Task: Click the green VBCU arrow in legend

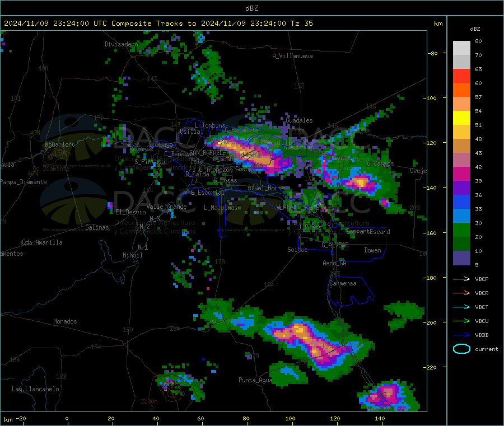Action: pyautogui.click(x=461, y=321)
